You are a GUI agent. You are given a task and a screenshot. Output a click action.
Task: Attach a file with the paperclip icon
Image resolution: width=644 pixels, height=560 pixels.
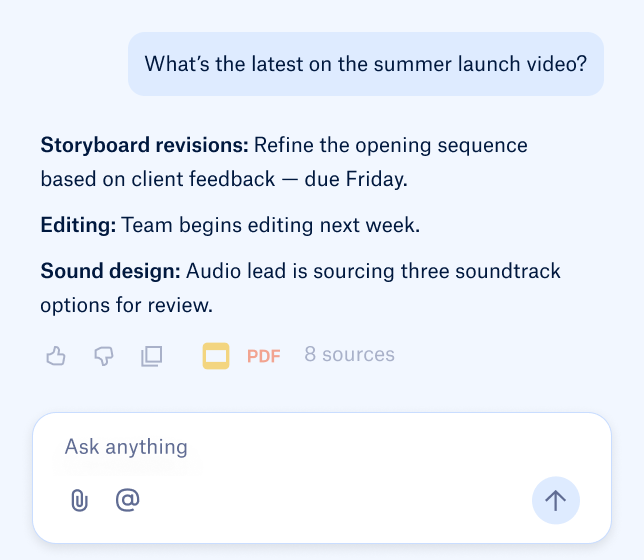79,500
